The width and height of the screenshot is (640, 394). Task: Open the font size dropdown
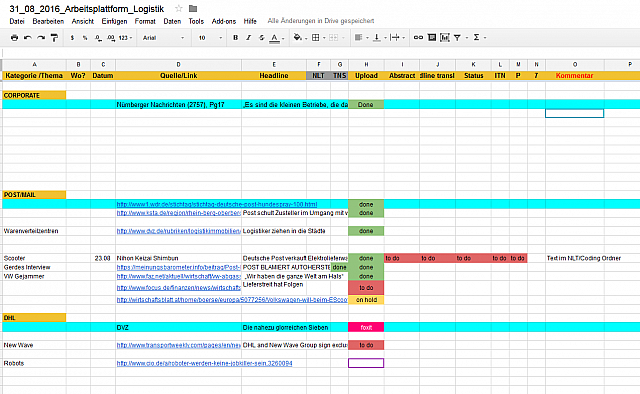[210, 38]
